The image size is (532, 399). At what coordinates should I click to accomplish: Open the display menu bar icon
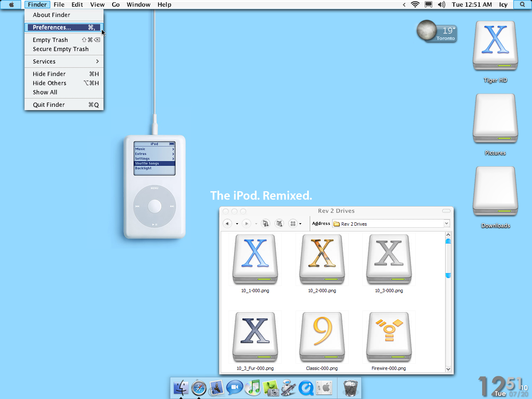tap(429, 5)
